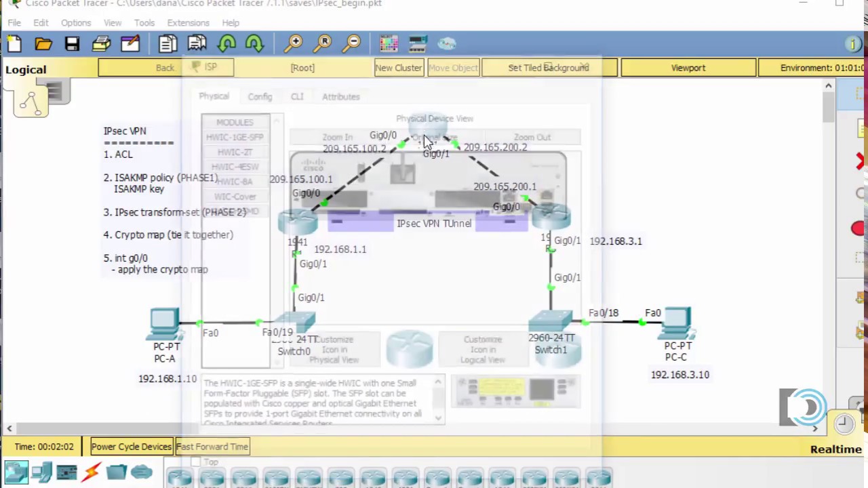This screenshot has width=868, height=488.
Task: Click the vertical scrollbar up arrow
Action: tap(828, 85)
